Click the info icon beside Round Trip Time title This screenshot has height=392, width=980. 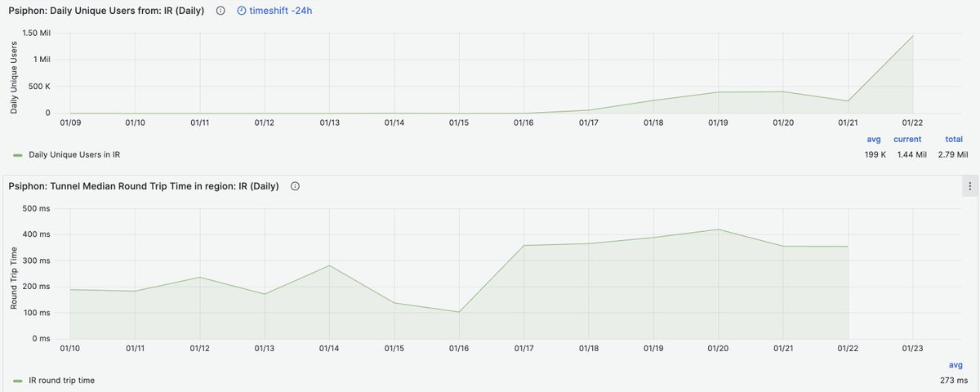295,186
